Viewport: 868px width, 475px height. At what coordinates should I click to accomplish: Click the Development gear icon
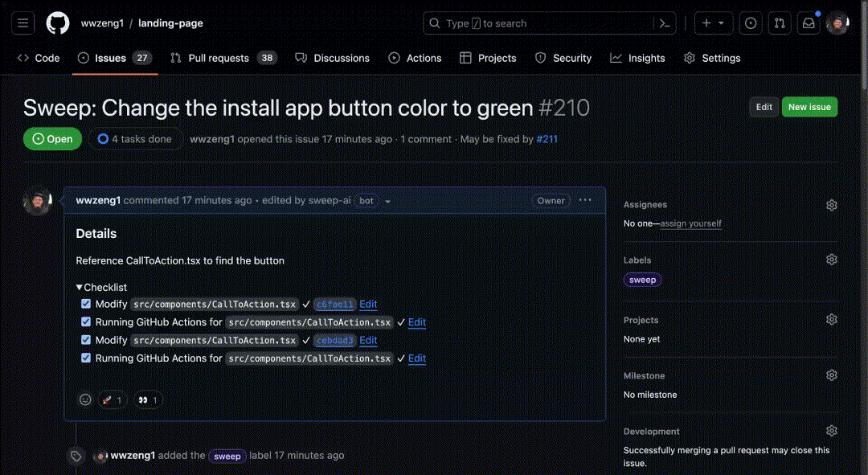(832, 431)
